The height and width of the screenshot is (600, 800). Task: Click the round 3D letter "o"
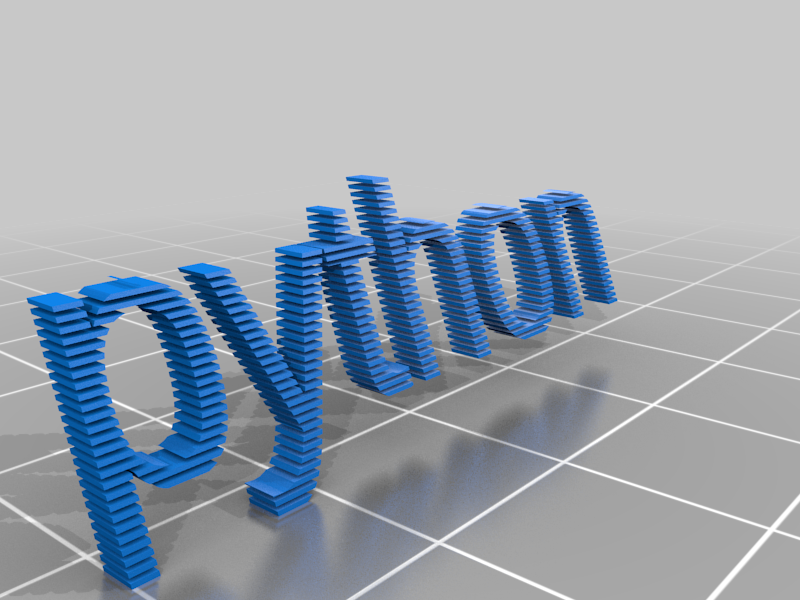[504, 272]
